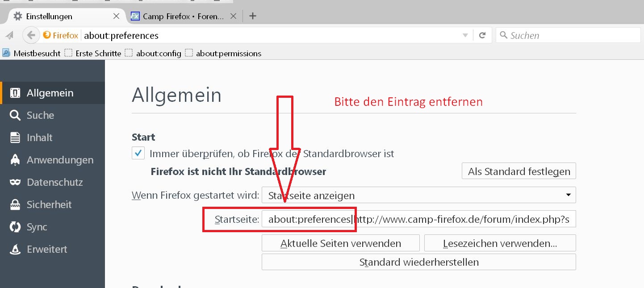
Task: Click the Anwendungen rocket sidebar icon
Action: (x=15, y=160)
